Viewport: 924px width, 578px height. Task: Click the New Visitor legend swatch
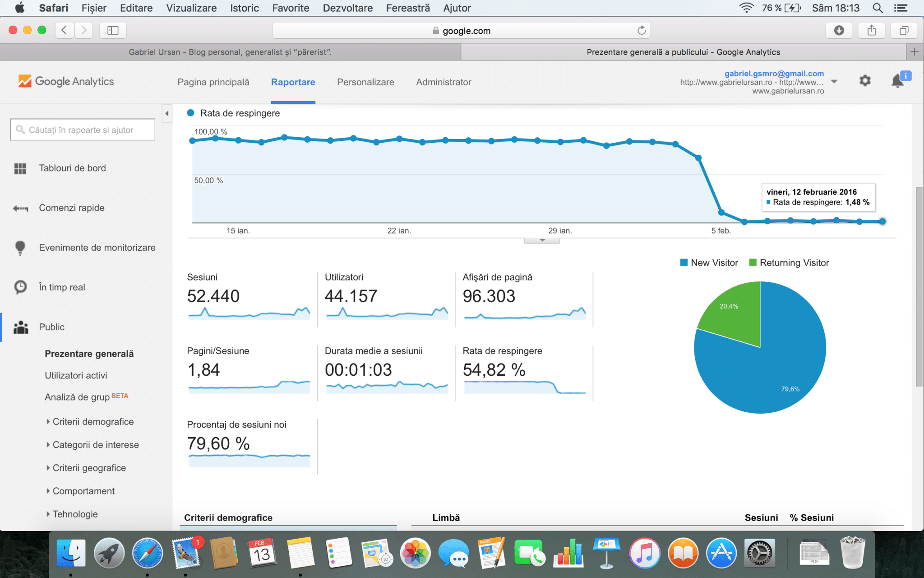tap(684, 263)
